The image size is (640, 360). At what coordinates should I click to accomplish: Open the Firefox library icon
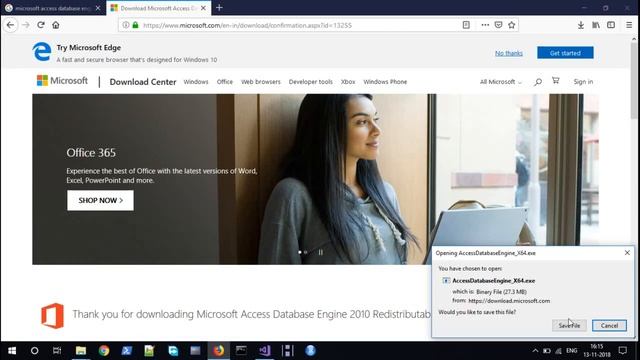(x=596, y=25)
